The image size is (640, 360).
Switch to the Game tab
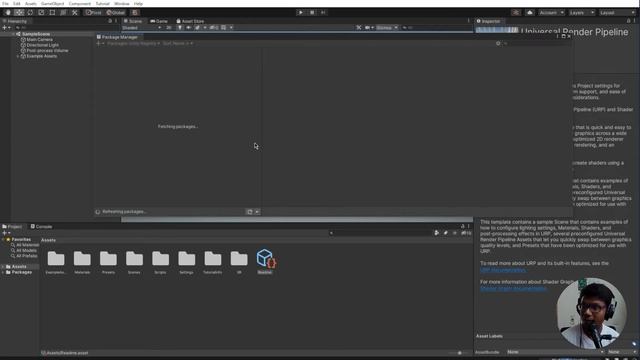(159, 21)
